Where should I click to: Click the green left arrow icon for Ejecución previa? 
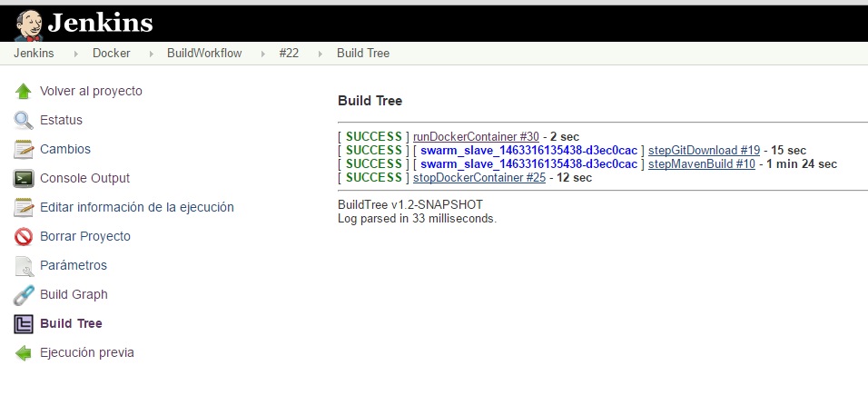pos(24,353)
